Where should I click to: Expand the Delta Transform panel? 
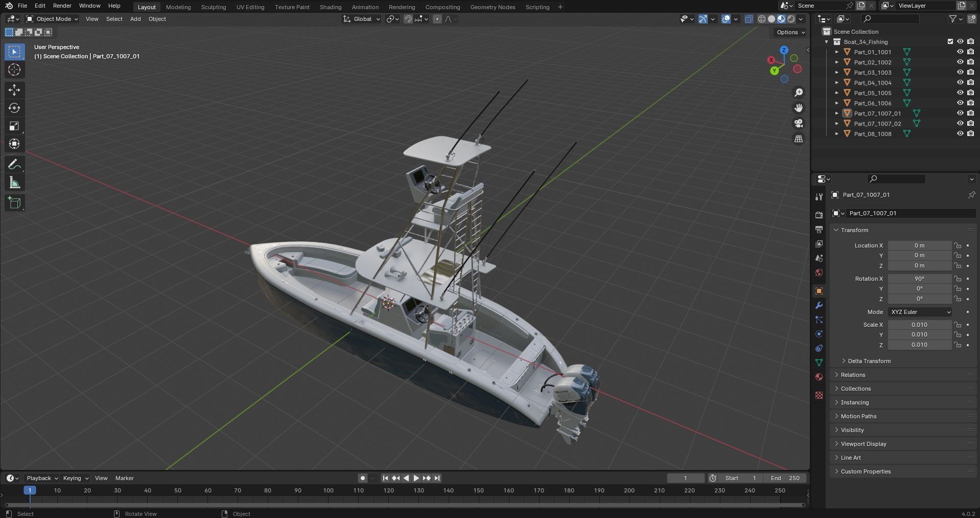click(x=869, y=361)
